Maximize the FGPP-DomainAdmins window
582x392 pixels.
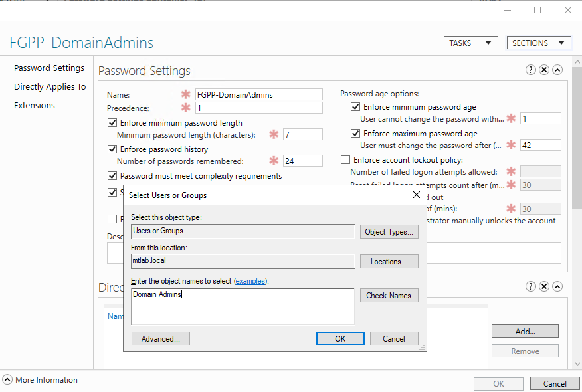coord(537,11)
